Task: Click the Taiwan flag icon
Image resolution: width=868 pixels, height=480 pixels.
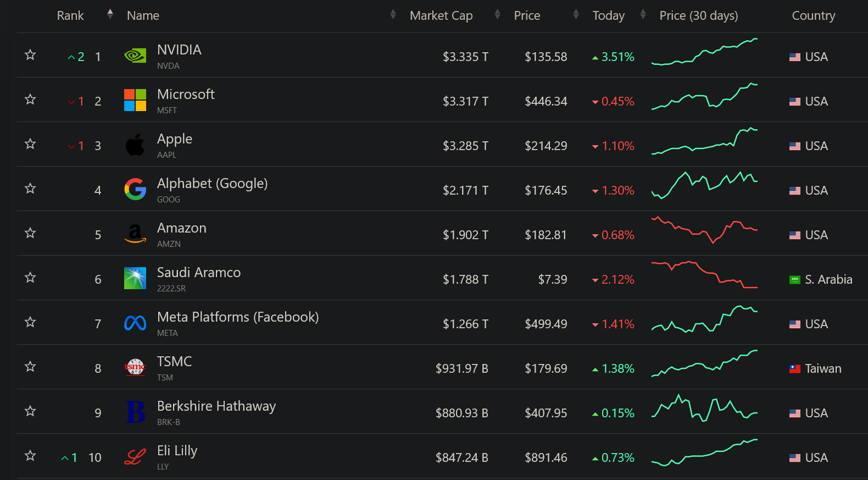Action: click(795, 369)
